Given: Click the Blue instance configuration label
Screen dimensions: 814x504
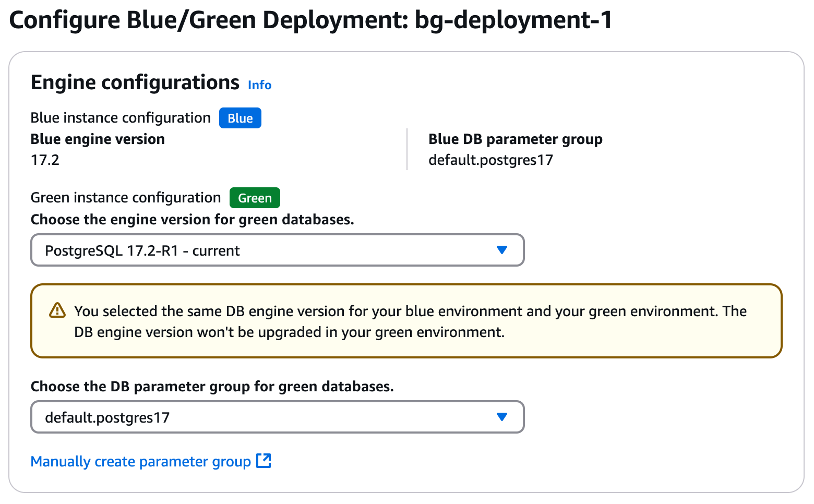Looking at the screenshot, I should [121, 118].
